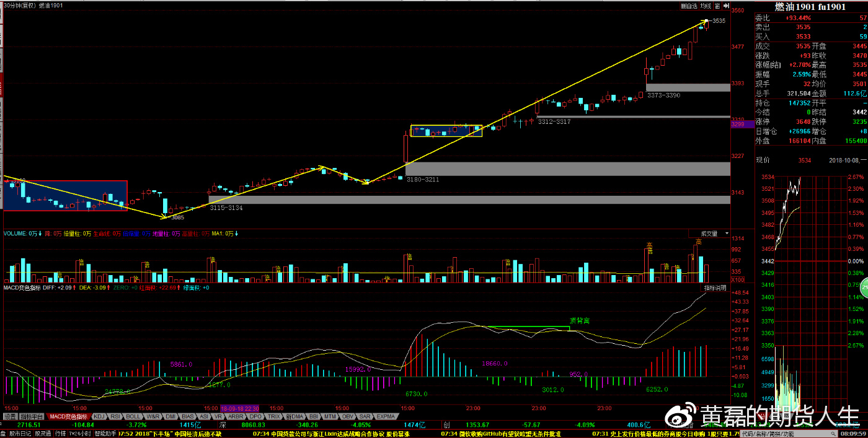Open the 设置 tab in the indicator bar

[10, 416]
